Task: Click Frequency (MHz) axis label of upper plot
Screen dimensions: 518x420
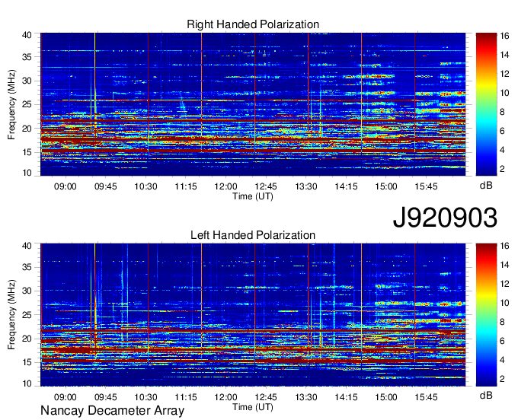Action: (11, 104)
